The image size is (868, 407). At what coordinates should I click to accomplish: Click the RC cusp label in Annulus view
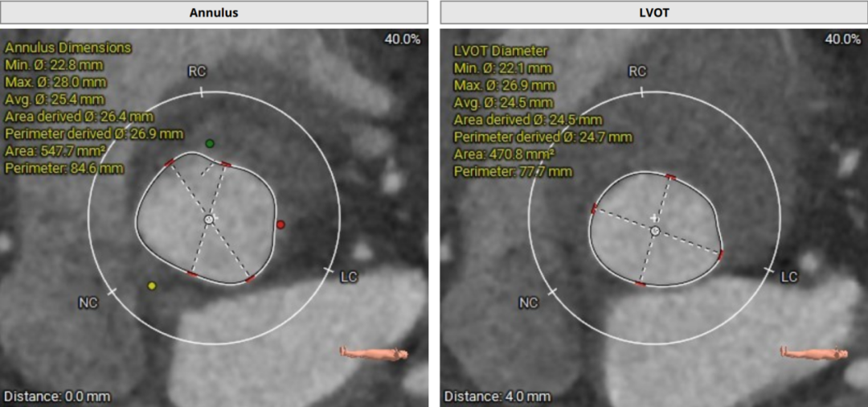point(197,72)
